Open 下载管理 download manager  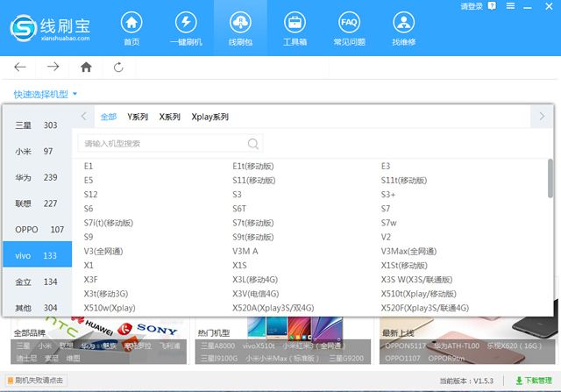click(534, 381)
